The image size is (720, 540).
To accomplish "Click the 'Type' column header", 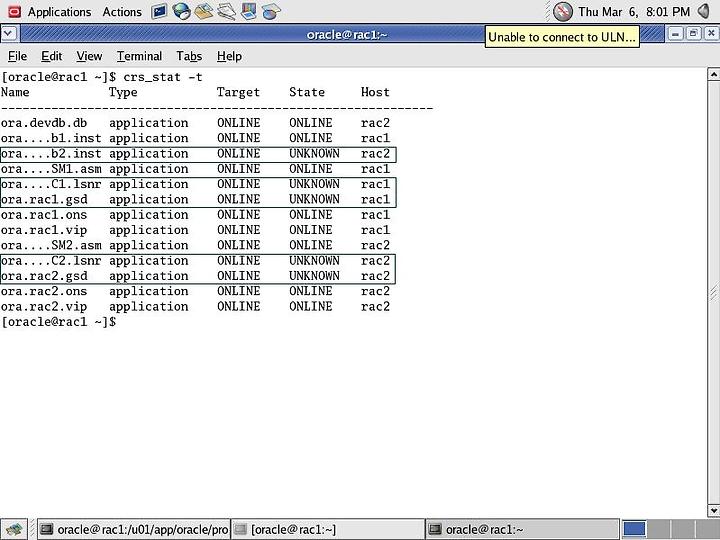I will coord(123,93).
